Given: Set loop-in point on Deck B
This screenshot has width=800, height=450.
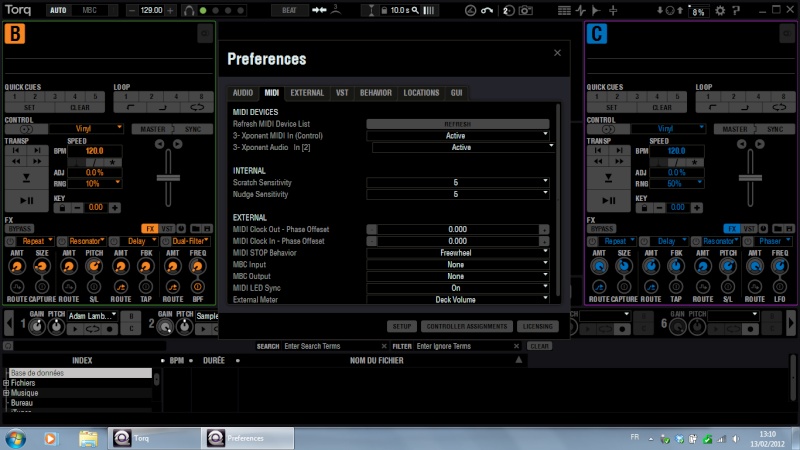Looking at the screenshot, I should [x=130, y=108].
